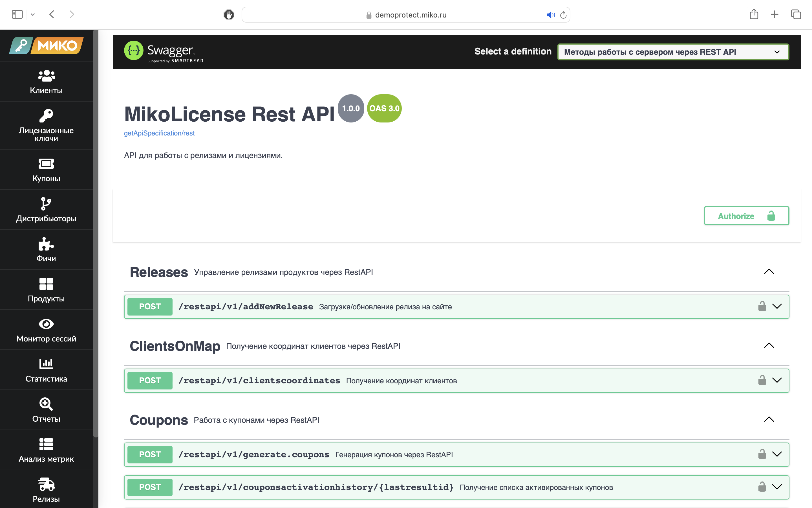
Task: Open Анализ метрик list icon
Action: tap(46, 444)
